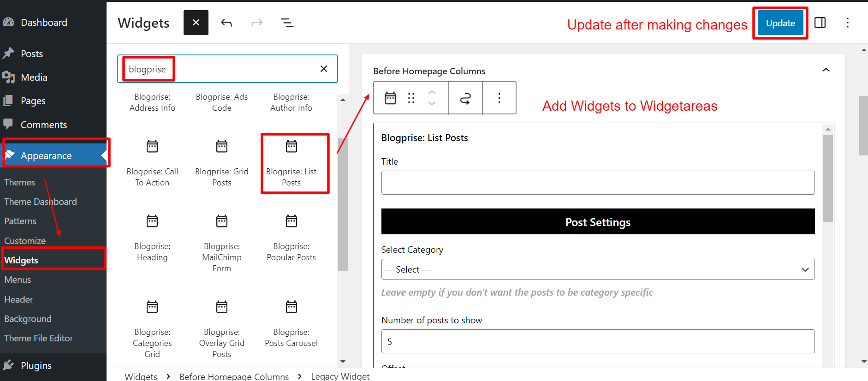Move the widget down with the down arrow
The width and height of the screenshot is (868, 381).
(x=432, y=103)
